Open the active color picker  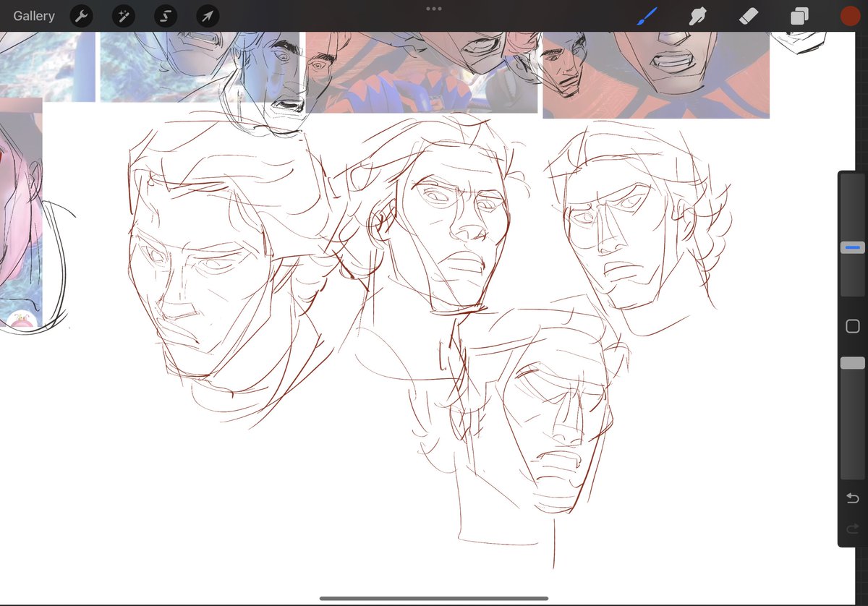(850, 16)
